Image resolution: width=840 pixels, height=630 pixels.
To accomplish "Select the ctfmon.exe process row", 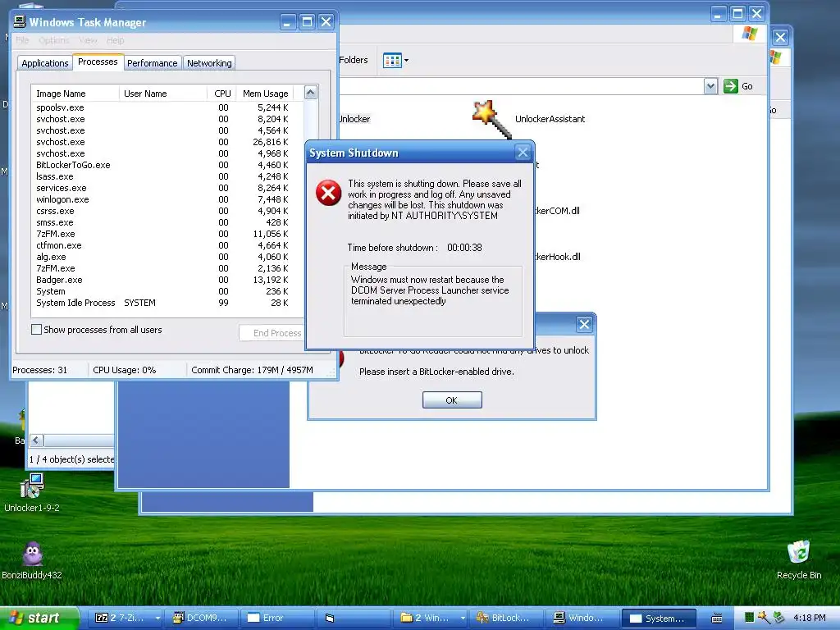I will [x=162, y=245].
